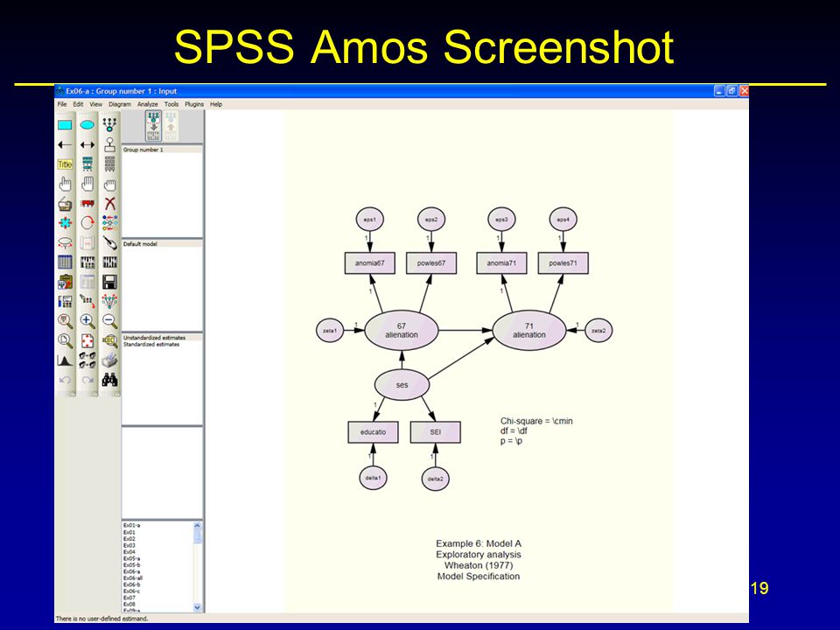Viewport: 840px width, 630px height.
Task: Select the Duplicate objects copier tool
Action: tap(65, 204)
